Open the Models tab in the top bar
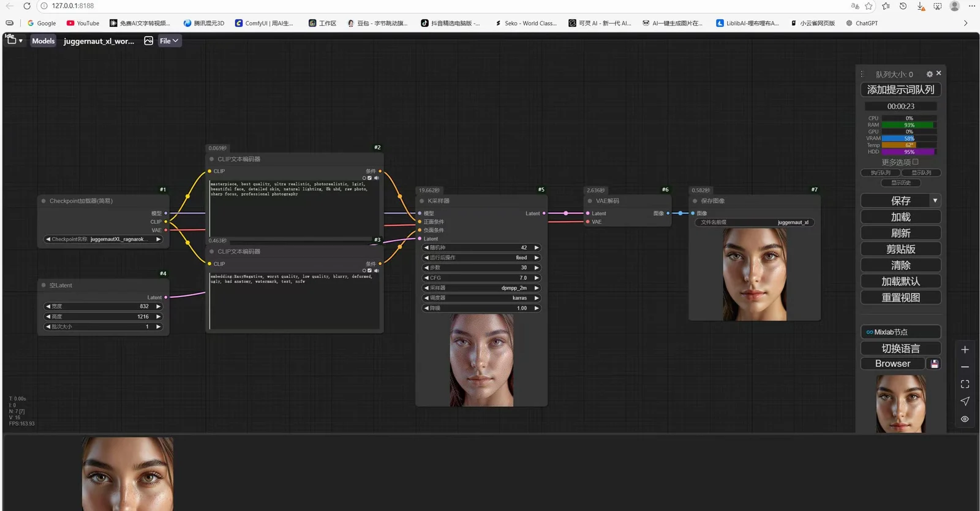The height and width of the screenshot is (511, 980). tap(43, 41)
